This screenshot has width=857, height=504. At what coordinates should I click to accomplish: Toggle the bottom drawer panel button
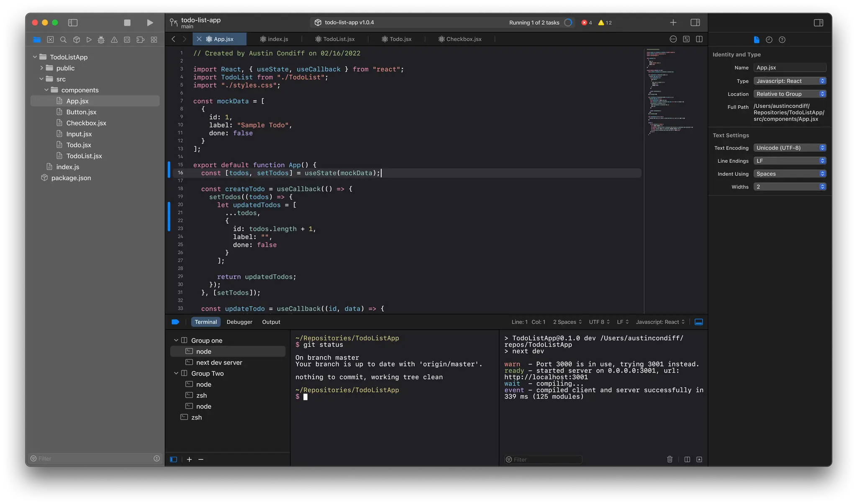[698, 322]
